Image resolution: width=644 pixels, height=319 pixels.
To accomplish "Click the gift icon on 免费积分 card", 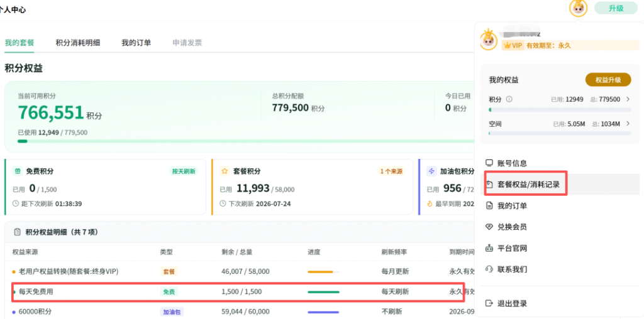I will pyautogui.click(x=18, y=171).
